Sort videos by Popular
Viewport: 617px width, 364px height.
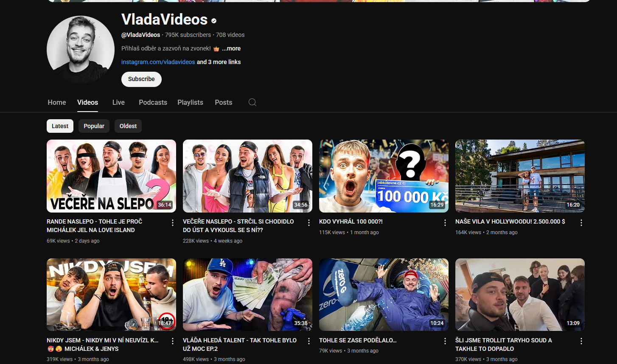pyautogui.click(x=94, y=126)
